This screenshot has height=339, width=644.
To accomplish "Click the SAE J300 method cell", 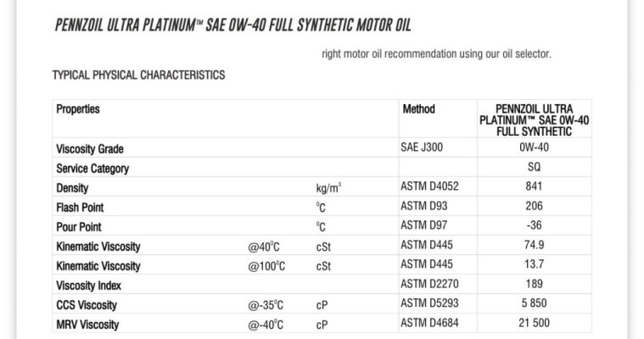I will [422, 147].
